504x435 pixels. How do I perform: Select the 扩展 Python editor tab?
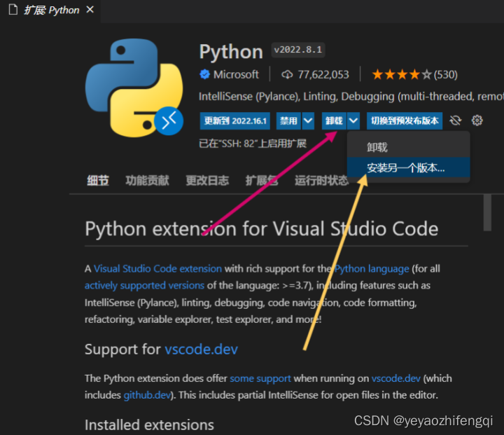point(50,11)
